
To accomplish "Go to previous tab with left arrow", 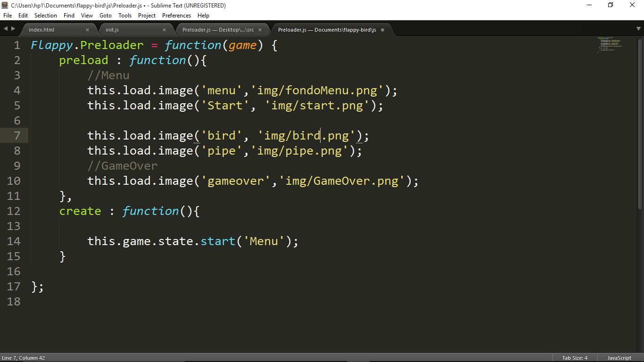I will pyautogui.click(x=5, y=29).
